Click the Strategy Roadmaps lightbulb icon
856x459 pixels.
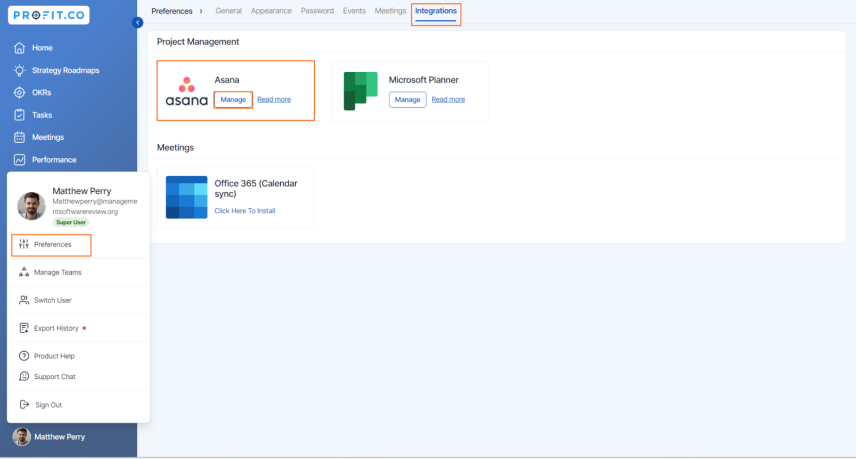tap(20, 70)
